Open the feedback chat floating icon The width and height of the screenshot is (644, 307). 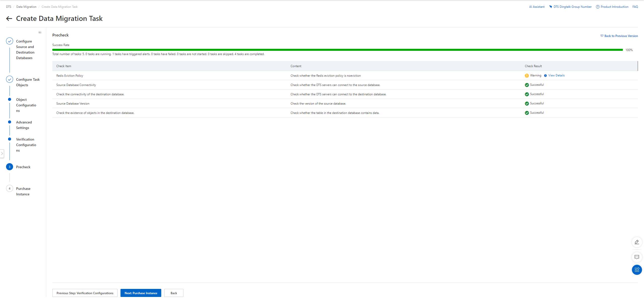(637, 257)
